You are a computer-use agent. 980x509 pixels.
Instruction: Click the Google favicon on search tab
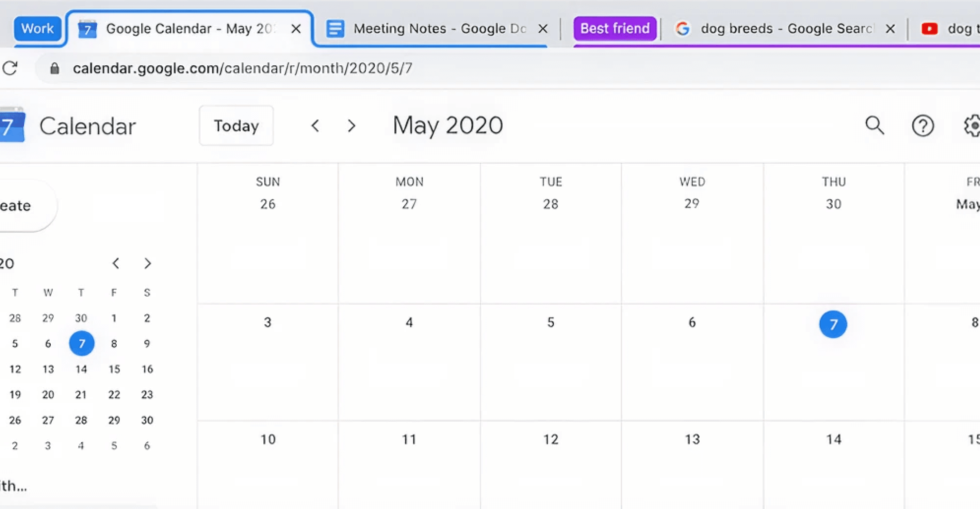click(x=683, y=29)
